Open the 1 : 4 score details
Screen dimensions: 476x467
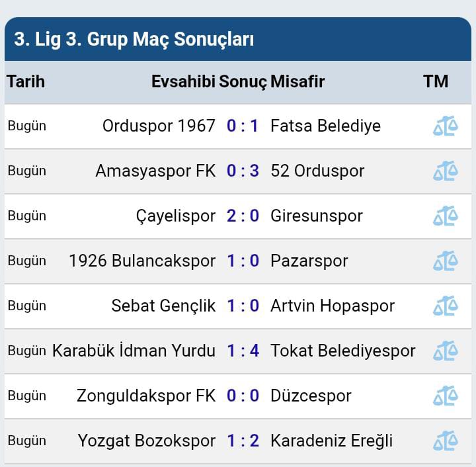[x=243, y=351]
